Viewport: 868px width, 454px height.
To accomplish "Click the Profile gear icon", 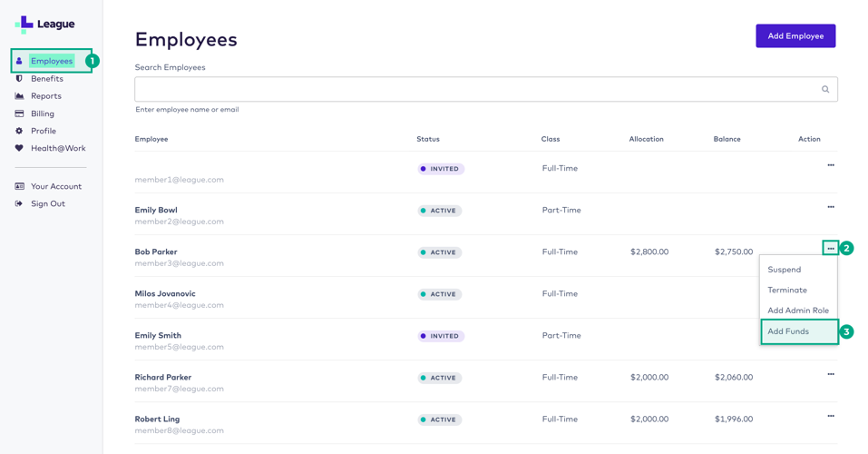I will coord(19,131).
